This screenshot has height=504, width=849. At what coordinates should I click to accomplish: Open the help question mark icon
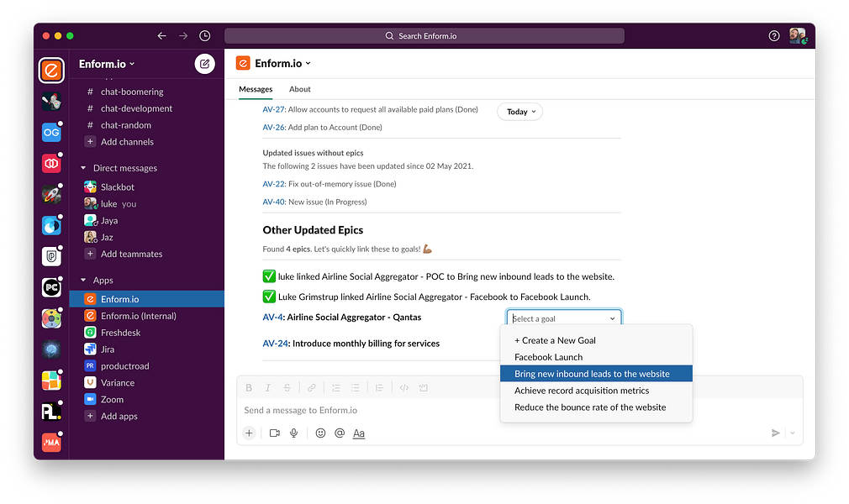pos(773,36)
